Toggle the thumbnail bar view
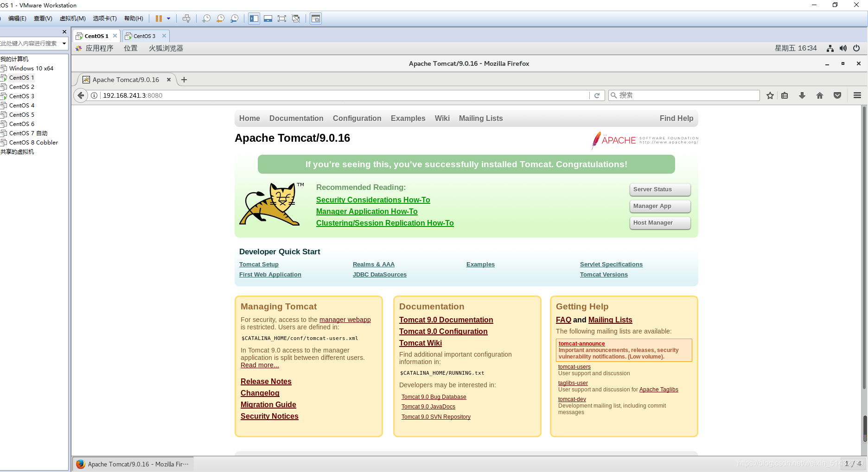This screenshot has width=868, height=472. [268, 19]
